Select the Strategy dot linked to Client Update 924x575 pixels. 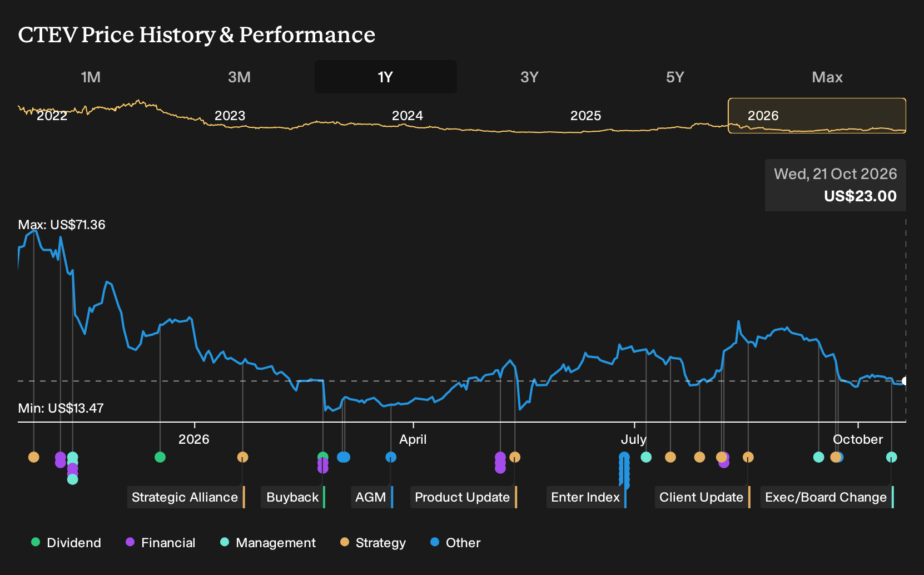(748, 457)
